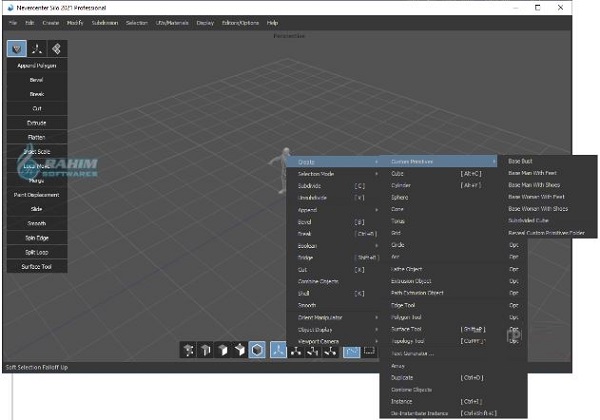Open the Subdivision menu in menu bar
The width and height of the screenshot is (600, 420).
(x=104, y=21)
